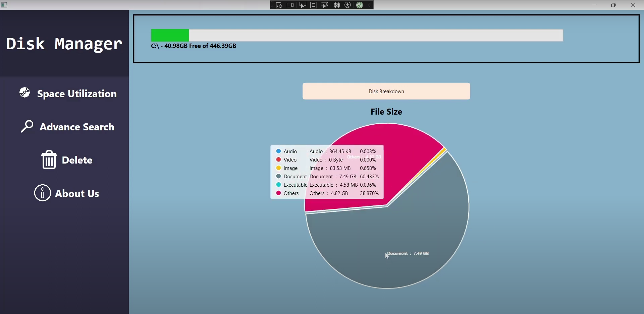Click the 'Executable : 4.58 MB' value text

[x=333, y=185]
